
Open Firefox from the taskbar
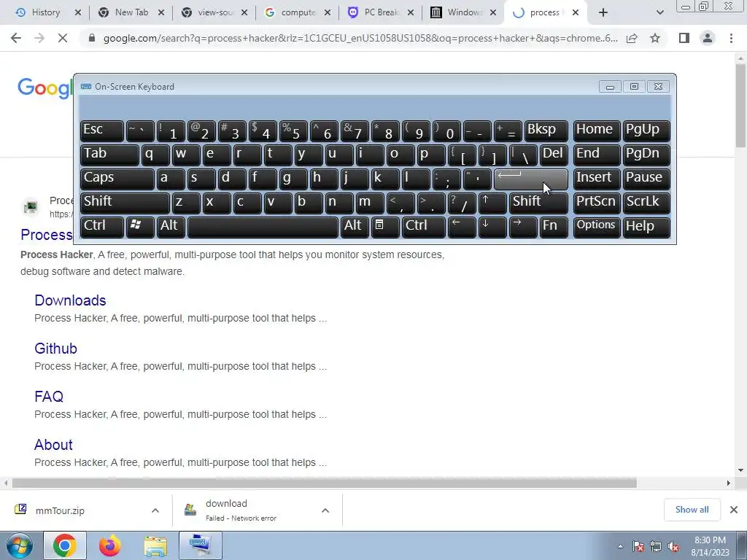110,545
